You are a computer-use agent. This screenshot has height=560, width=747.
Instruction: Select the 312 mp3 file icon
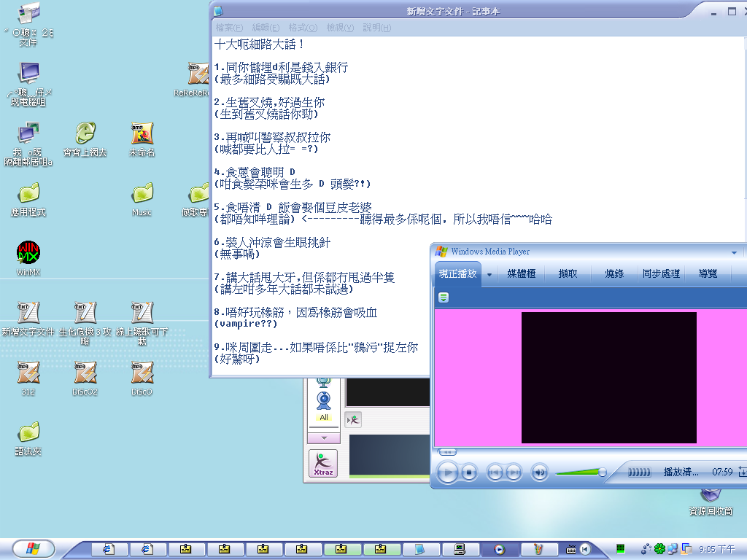click(28, 378)
